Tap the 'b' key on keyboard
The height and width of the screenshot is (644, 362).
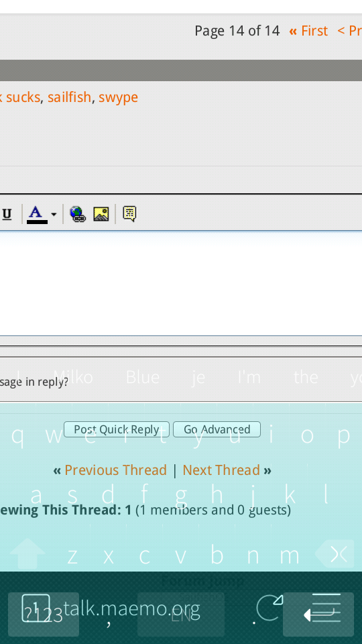pyautogui.click(x=217, y=555)
